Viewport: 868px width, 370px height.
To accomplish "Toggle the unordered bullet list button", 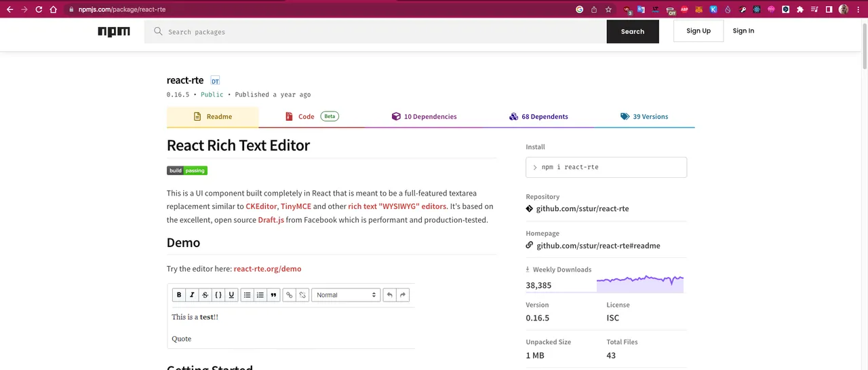I will (248, 295).
